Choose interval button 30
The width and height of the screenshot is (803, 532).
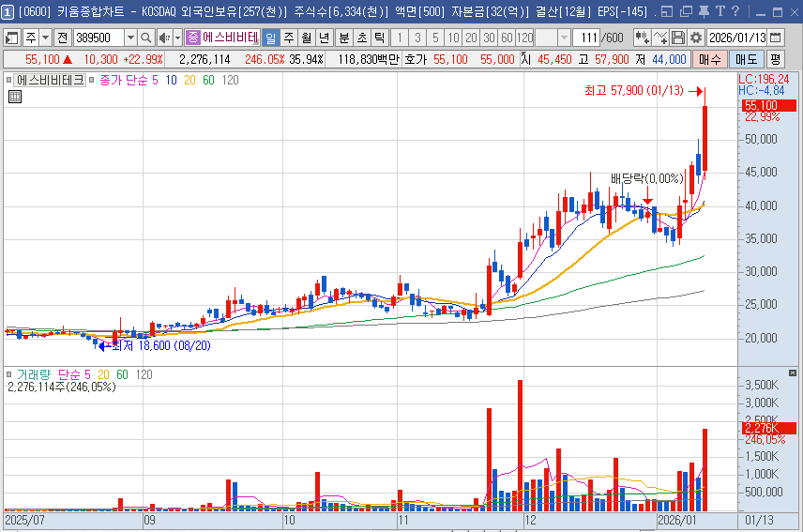pos(489,38)
